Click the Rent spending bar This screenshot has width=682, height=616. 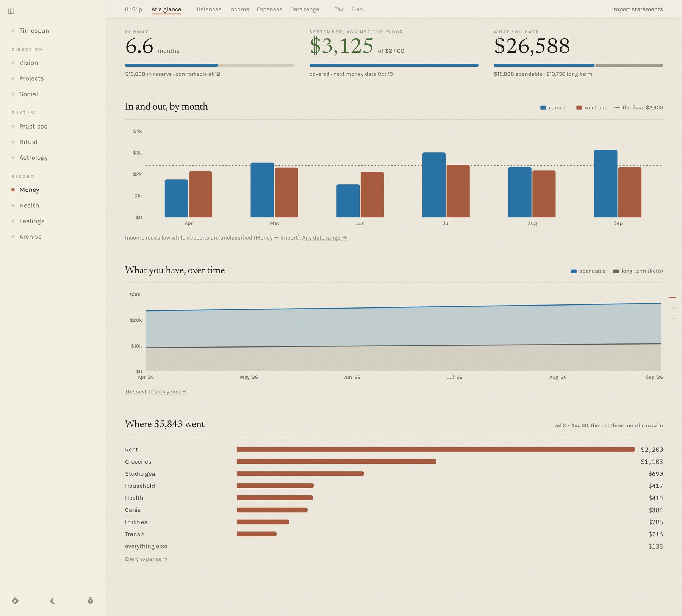(x=436, y=450)
